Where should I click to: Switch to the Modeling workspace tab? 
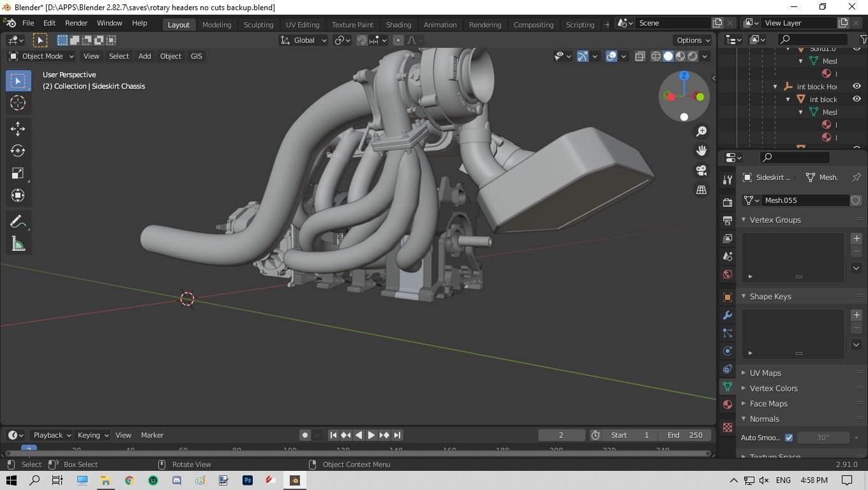click(x=216, y=24)
